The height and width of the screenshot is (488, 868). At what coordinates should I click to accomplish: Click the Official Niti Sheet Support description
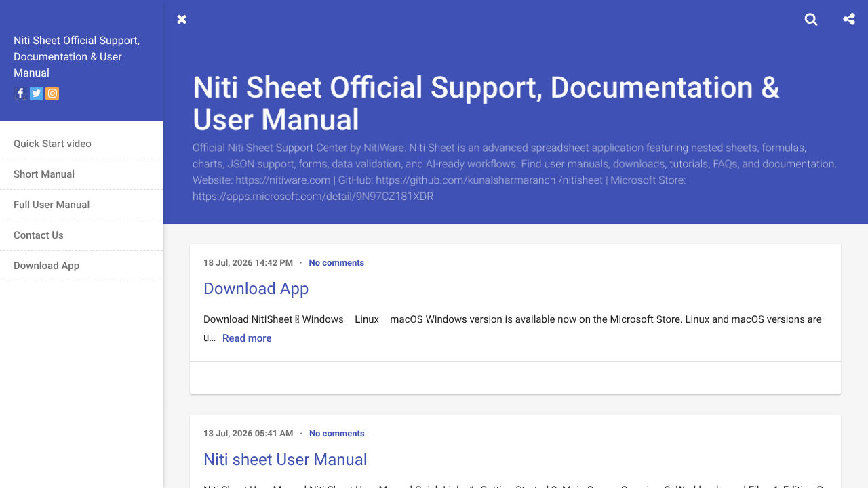515,172
